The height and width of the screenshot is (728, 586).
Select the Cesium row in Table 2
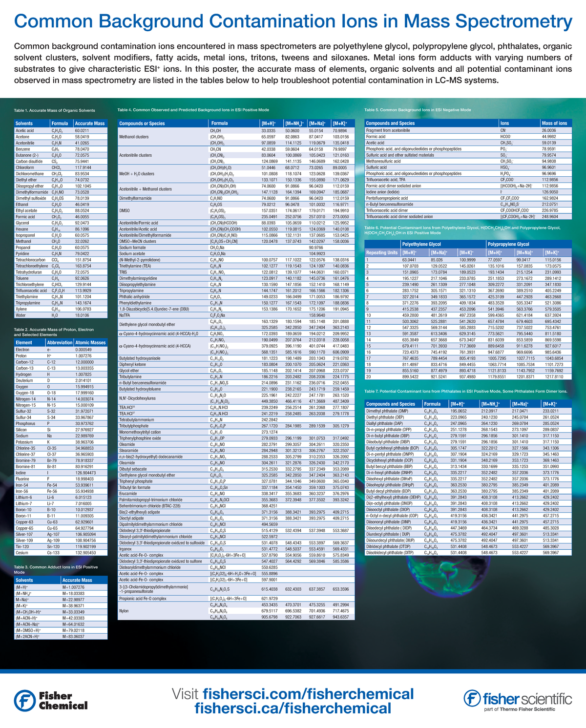pyautogui.click(x=22, y=553)
